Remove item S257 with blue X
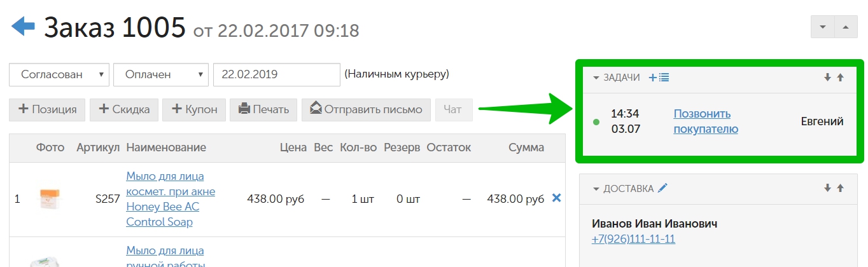Image resolution: width=868 pixels, height=267 pixels. pyautogui.click(x=556, y=198)
